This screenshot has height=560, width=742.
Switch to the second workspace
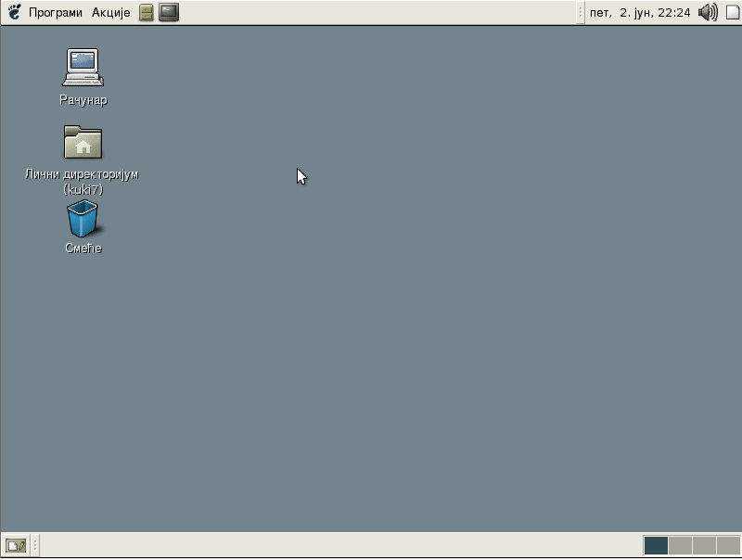click(x=680, y=545)
